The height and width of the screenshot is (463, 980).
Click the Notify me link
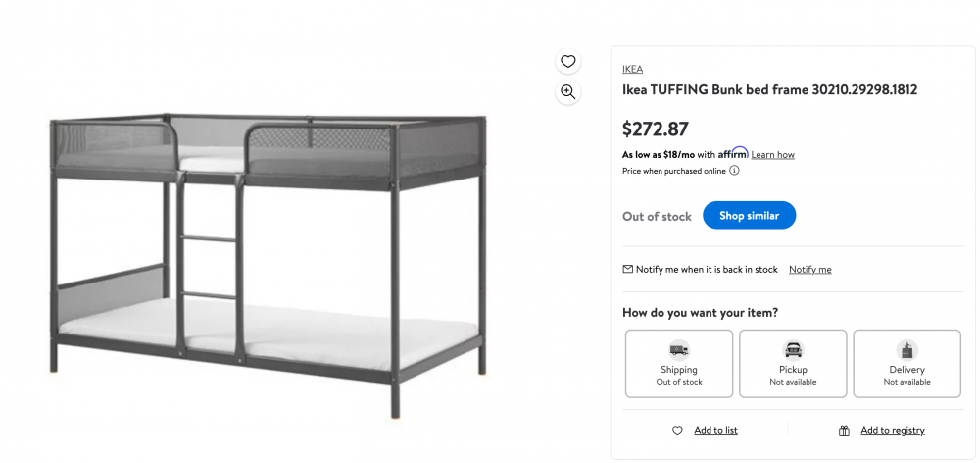click(x=810, y=270)
